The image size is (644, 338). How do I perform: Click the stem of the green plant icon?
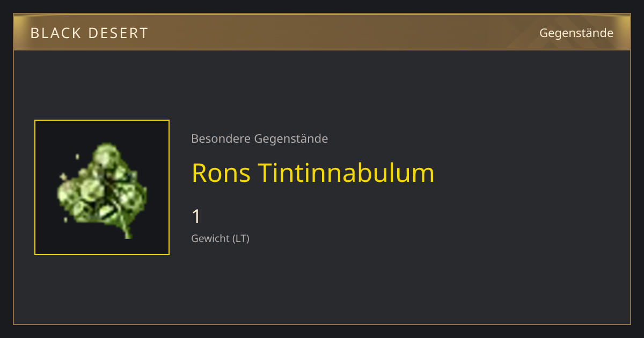[x=127, y=232]
